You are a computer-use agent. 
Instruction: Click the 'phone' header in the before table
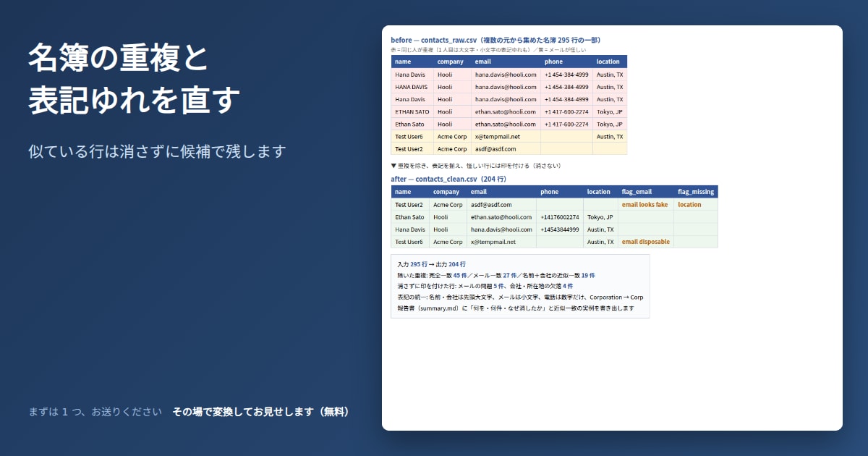[553, 62]
